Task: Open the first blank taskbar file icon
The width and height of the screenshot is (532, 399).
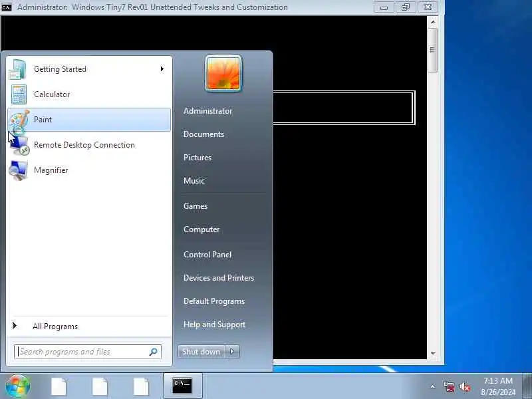Action: [x=59, y=386]
